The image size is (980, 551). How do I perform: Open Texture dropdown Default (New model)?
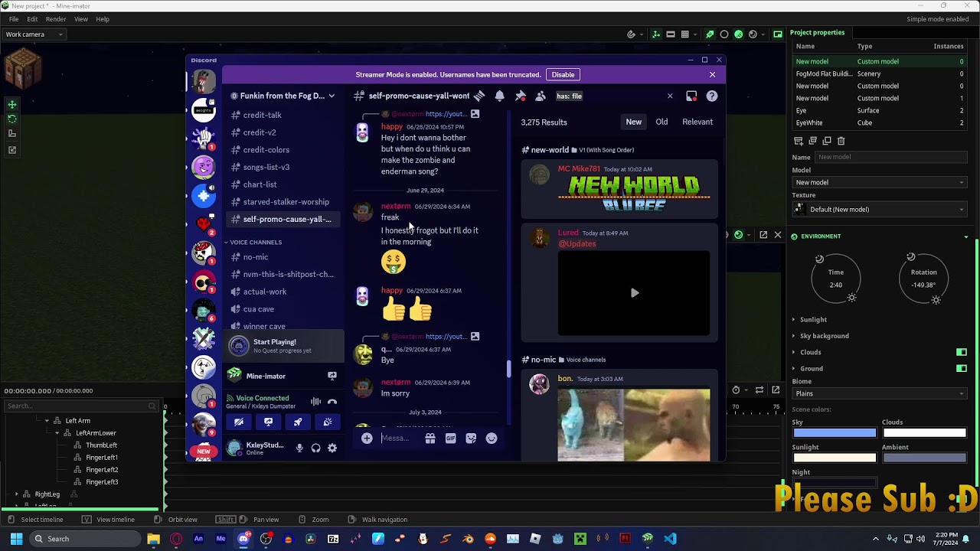(880, 209)
